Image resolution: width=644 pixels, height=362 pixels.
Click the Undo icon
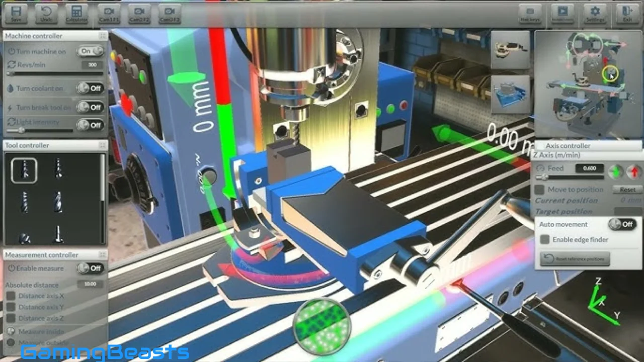[46, 13]
